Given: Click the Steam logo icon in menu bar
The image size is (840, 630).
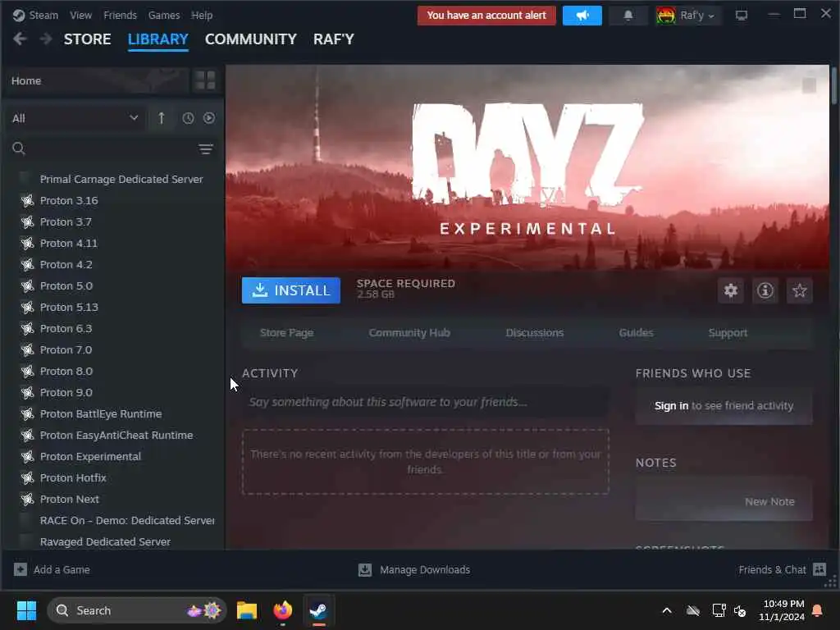Looking at the screenshot, I should [x=19, y=15].
